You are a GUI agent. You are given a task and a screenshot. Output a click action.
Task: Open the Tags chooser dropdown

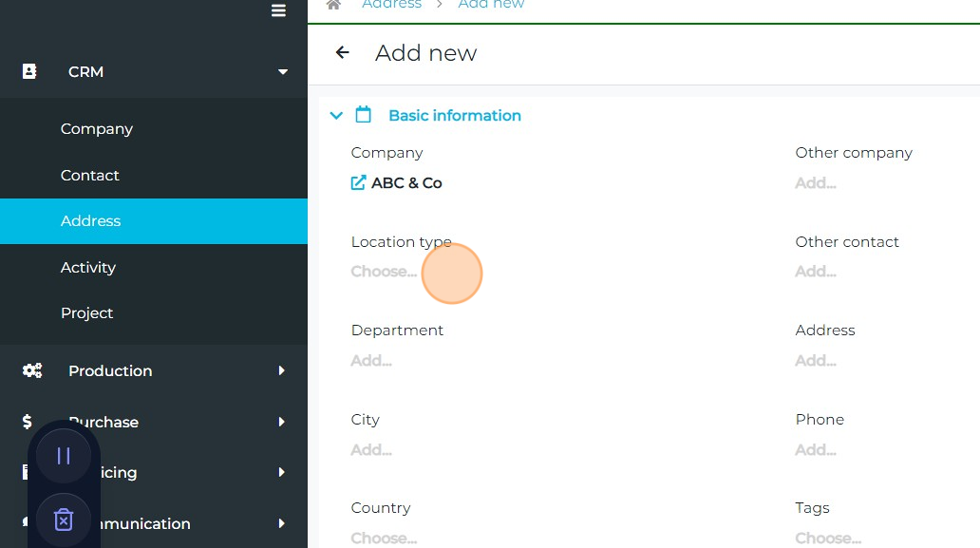828,538
